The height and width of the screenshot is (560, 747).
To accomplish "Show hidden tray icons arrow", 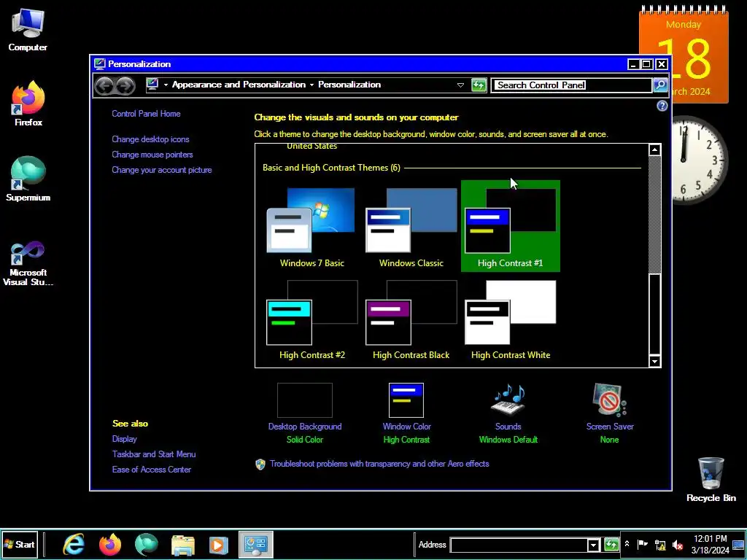I will 627,544.
